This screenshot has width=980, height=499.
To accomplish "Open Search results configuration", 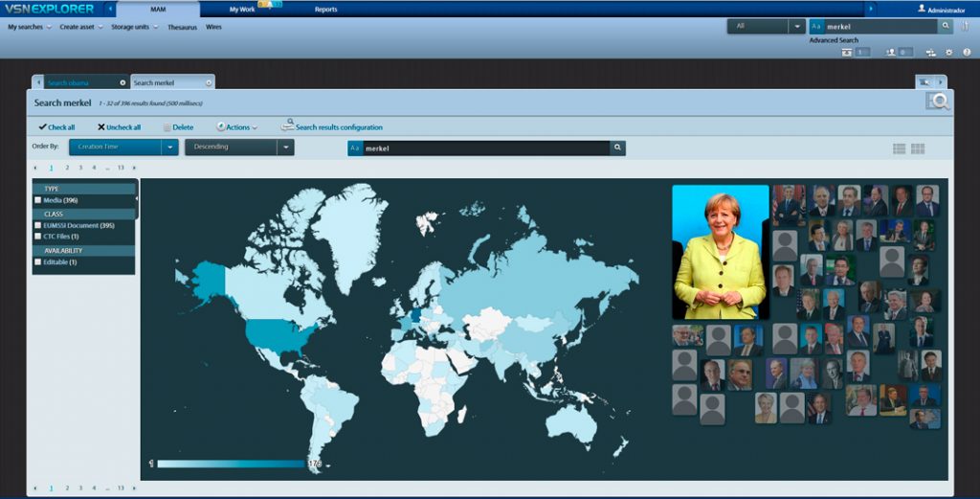I will pos(332,125).
